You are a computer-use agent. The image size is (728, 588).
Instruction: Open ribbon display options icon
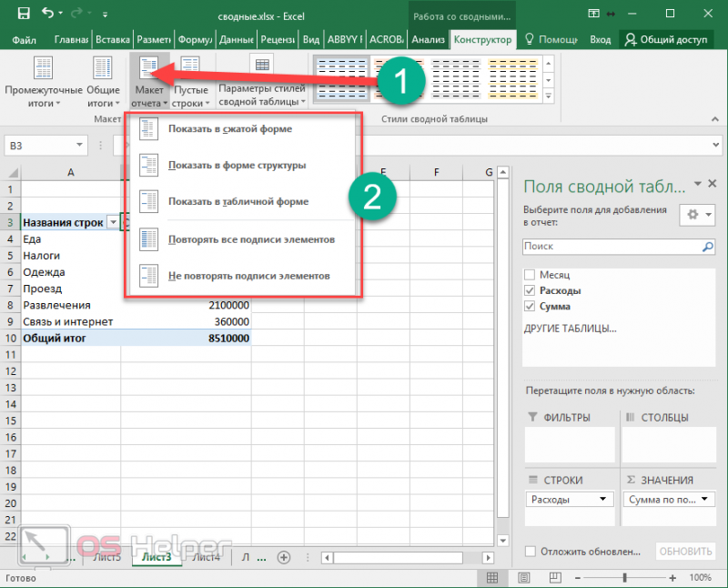tap(594, 14)
